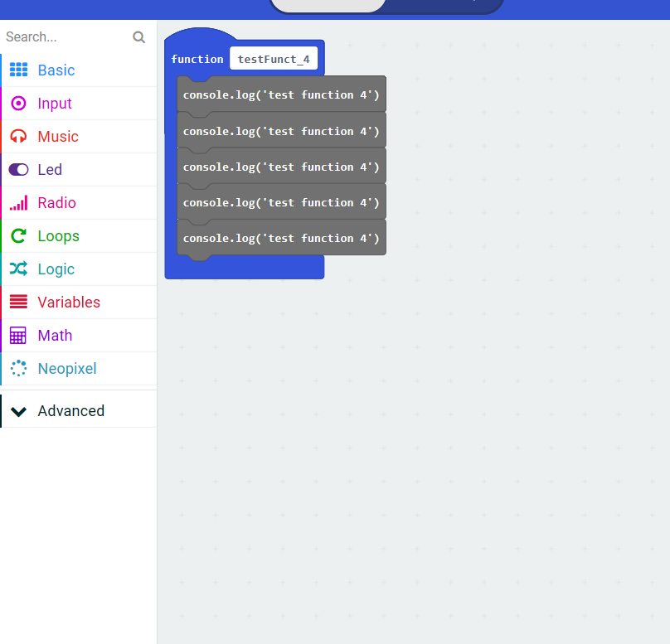Select the Logic shuffle icon
The height and width of the screenshot is (644, 670).
tap(18, 269)
